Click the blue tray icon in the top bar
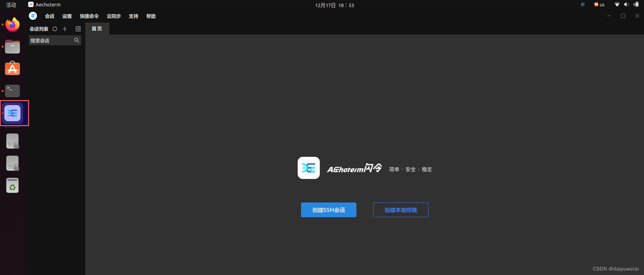The height and width of the screenshot is (275, 644). point(583,4)
